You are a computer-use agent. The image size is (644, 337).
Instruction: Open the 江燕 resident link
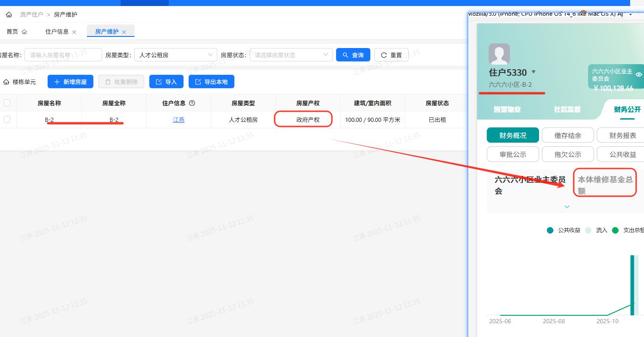click(178, 120)
